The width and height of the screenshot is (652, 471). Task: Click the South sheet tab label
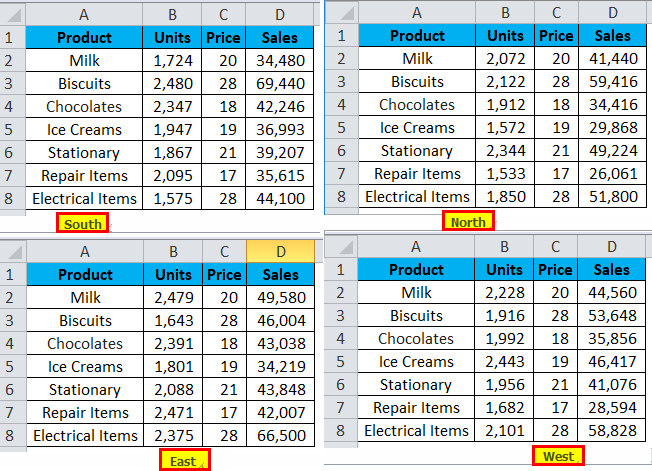pyautogui.click(x=83, y=223)
